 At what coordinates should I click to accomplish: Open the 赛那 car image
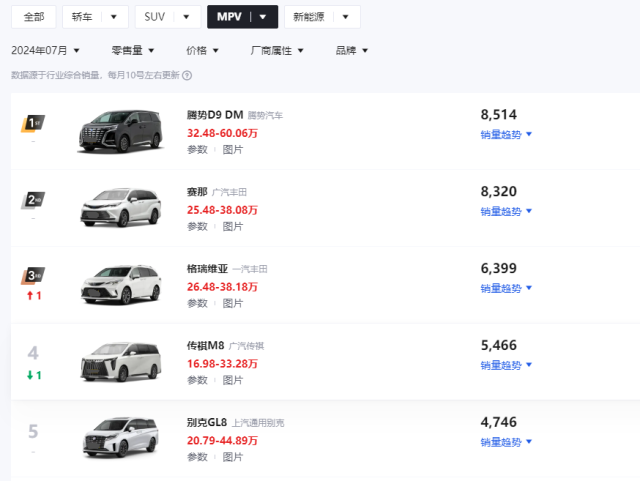tap(120, 208)
